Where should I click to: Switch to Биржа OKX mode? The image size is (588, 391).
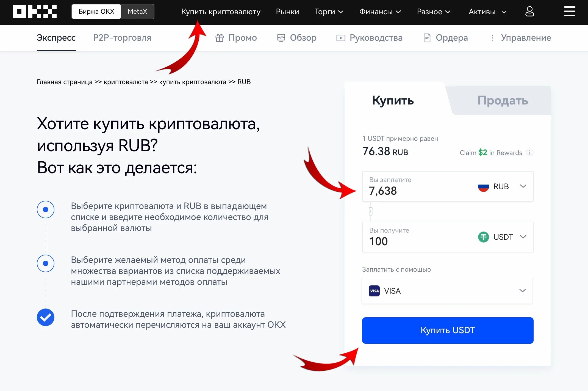[96, 12]
